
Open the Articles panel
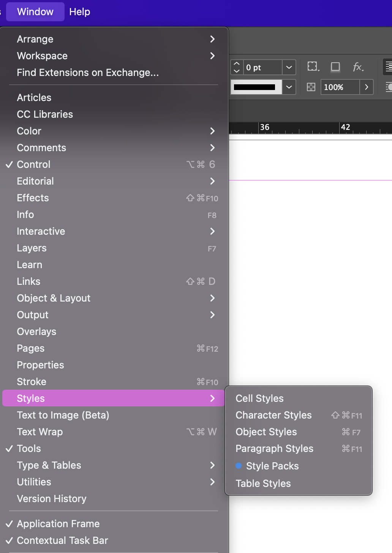(x=114, y=98)
